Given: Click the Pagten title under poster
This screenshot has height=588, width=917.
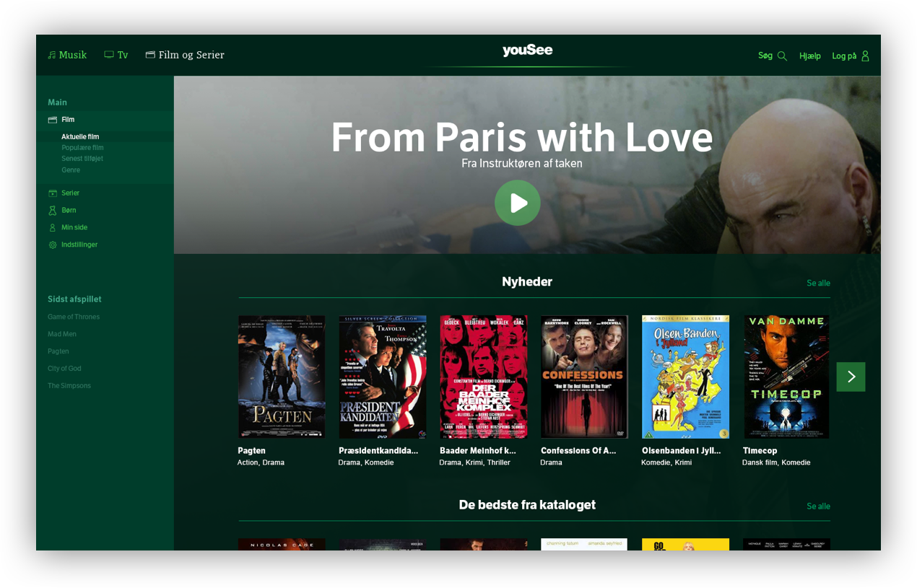Looking at the screenshot, I should point(251,451).
